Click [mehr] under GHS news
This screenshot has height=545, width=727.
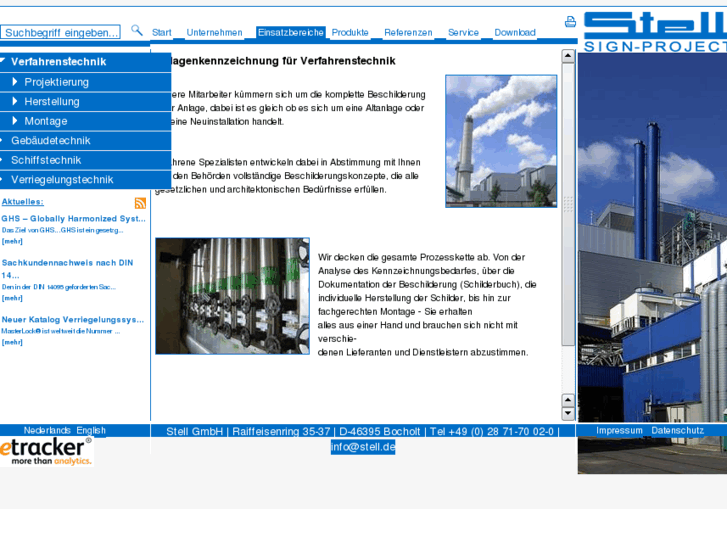[12, 241]
